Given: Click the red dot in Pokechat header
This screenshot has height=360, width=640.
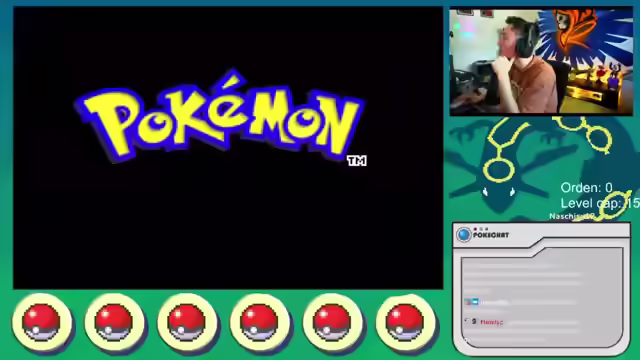Looking at the screenshot, I should coord(475,229).
